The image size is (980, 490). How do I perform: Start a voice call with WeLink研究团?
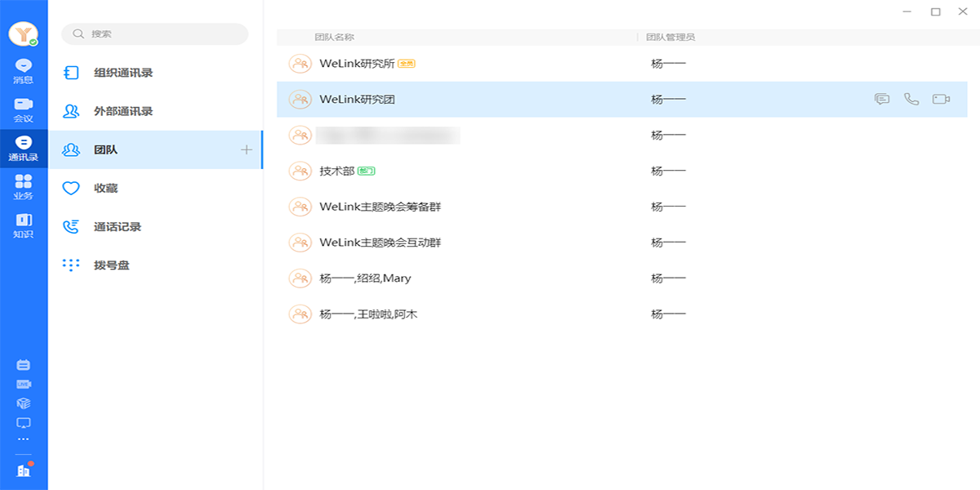[x=911, y=99]
